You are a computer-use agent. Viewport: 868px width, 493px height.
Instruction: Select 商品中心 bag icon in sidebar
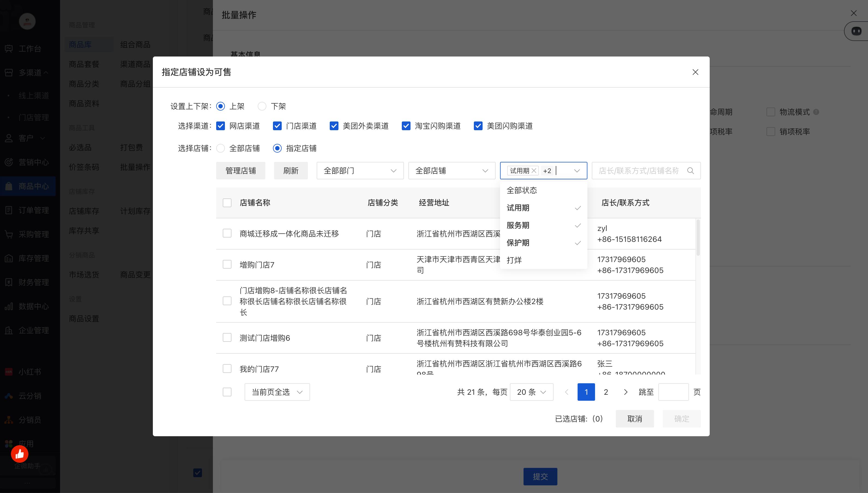click(x=9, y=186)
